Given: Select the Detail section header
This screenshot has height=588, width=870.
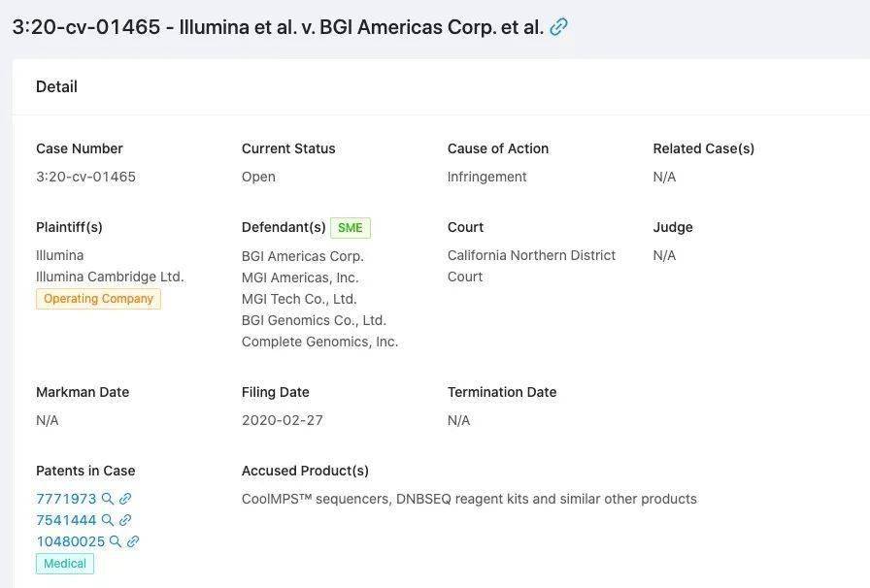Looking at the screenshot, I should [x=56, y=86].
